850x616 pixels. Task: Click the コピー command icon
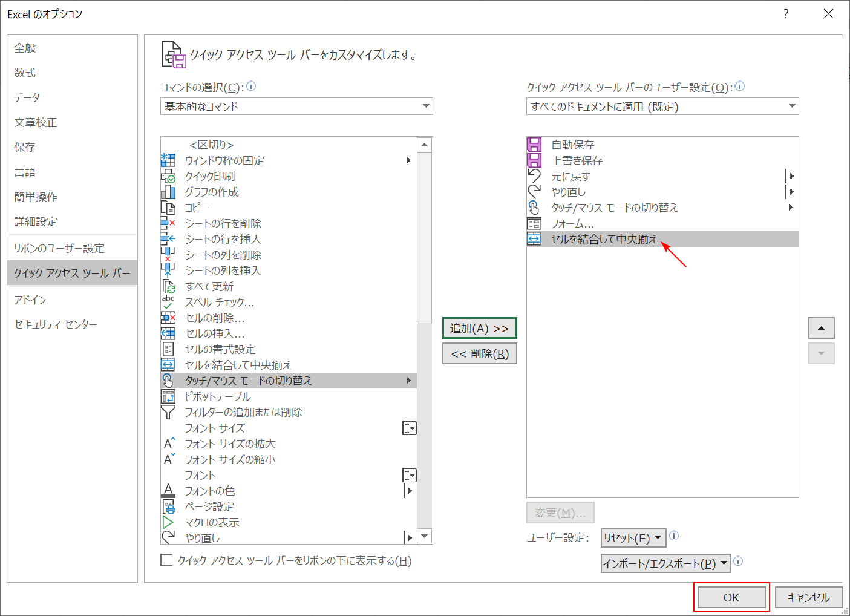coord(168,207)
